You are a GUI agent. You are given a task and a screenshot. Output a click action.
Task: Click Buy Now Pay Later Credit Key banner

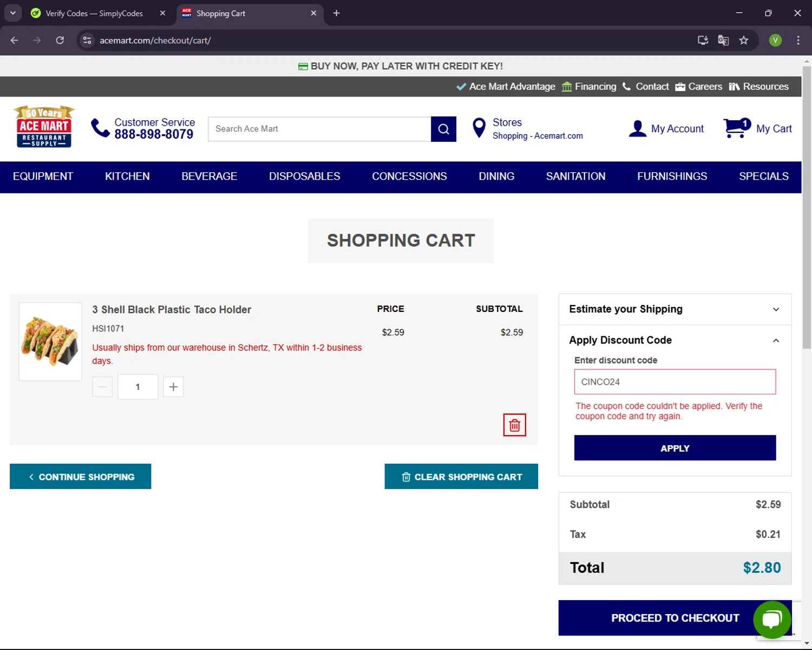click(x=401, y=66)
